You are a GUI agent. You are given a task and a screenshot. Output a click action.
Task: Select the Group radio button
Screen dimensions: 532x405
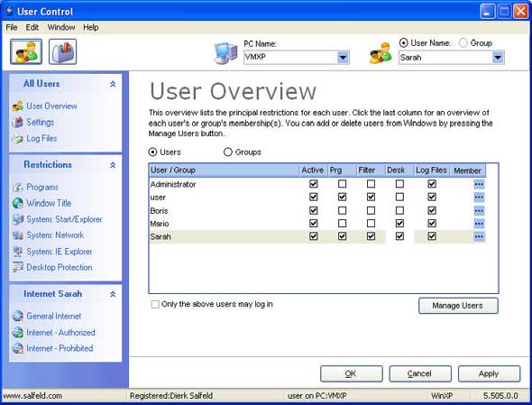tap(463, 42)
